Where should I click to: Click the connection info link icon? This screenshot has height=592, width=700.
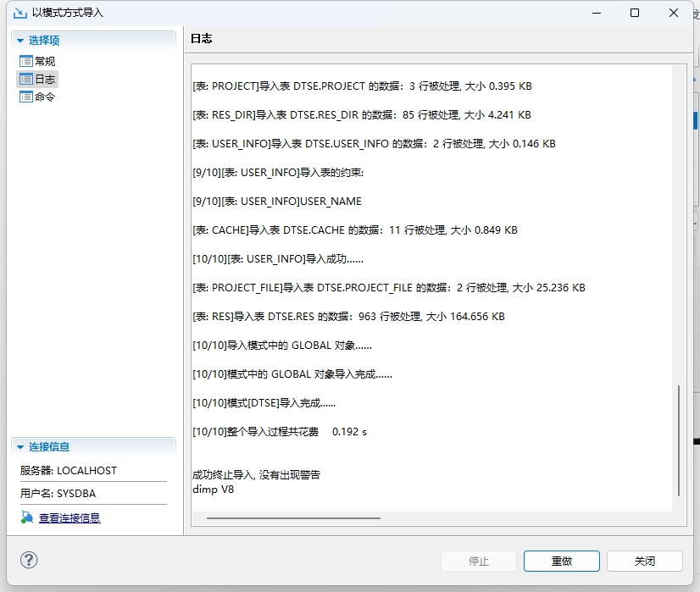tap(27, 517)
